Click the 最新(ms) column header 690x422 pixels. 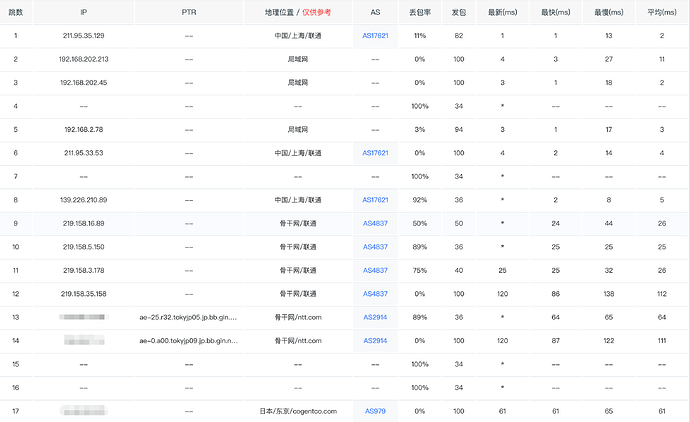[502, 12]
